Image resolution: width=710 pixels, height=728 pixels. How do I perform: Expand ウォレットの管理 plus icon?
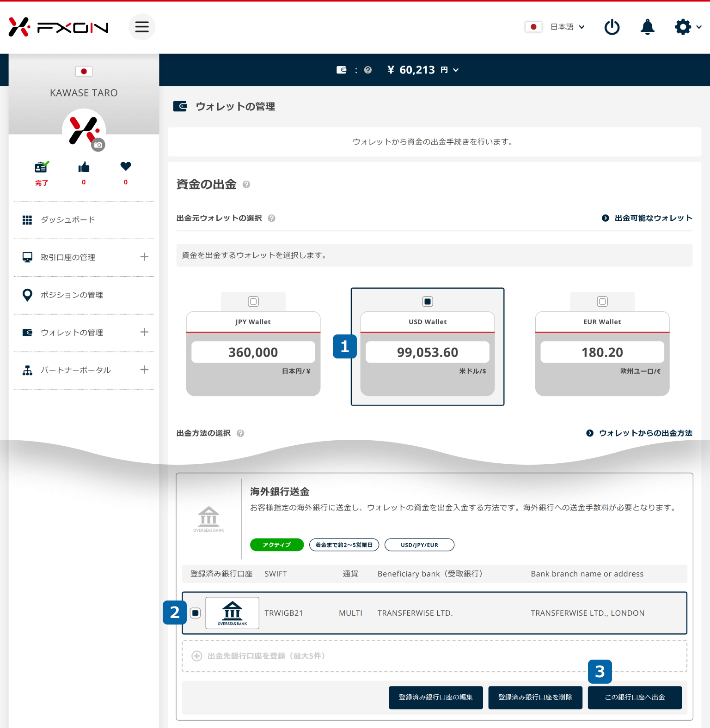pos(144,332)
